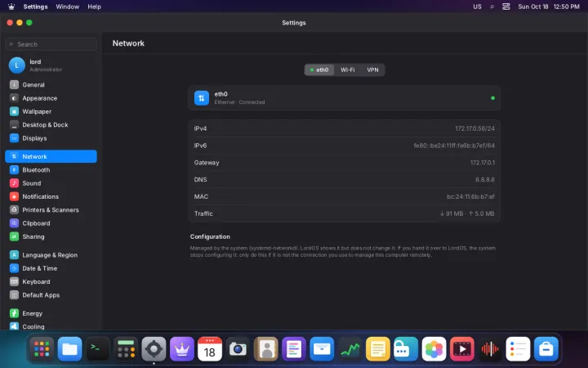Screen dimensions: 588x368
Task: Go to Printers & Scanners
Action: pyautogui.click(x=51, y=210)
